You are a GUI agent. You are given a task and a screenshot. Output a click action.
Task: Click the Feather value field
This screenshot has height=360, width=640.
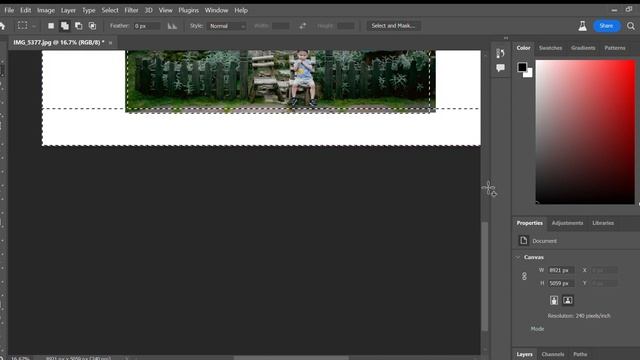coord(147,26)
